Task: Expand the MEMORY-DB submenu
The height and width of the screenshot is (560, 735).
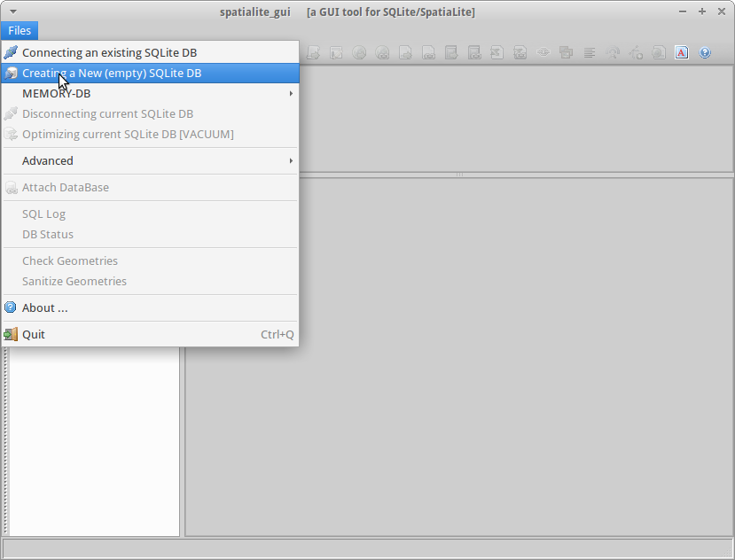Action: [150, 93]
